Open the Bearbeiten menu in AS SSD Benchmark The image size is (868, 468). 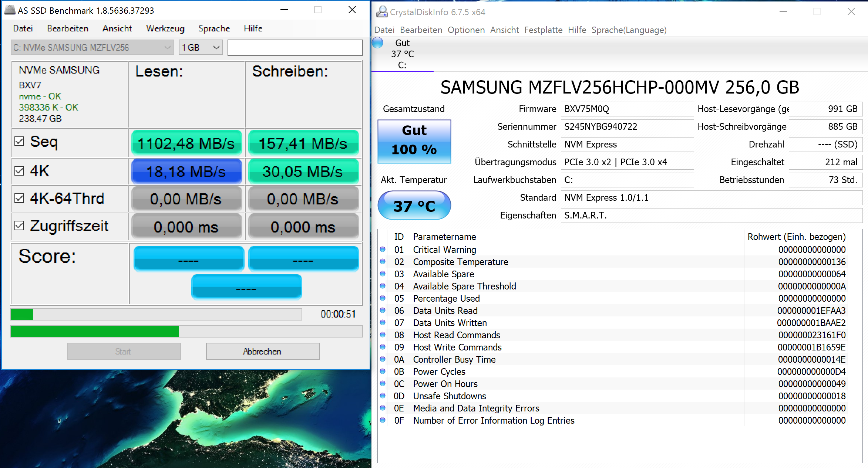point(68,28)
